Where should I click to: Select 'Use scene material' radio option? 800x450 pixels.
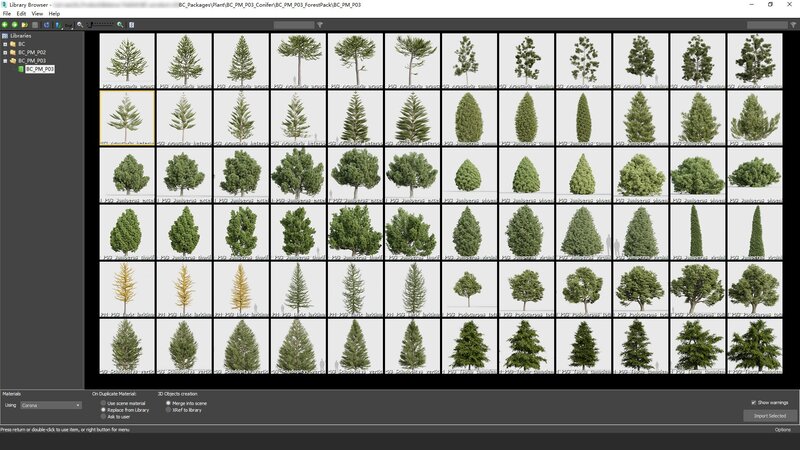pyautogui.click(x=103, y=403)
